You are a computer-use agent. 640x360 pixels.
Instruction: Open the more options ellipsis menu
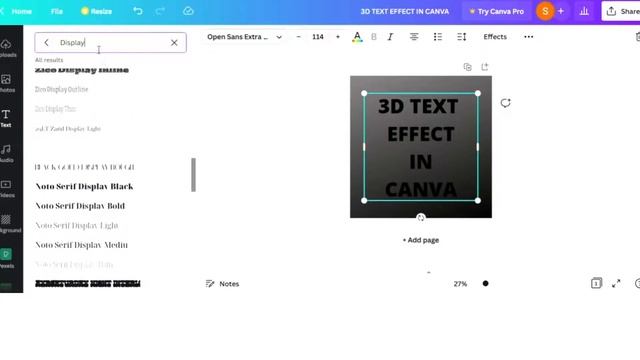(529, 37)
